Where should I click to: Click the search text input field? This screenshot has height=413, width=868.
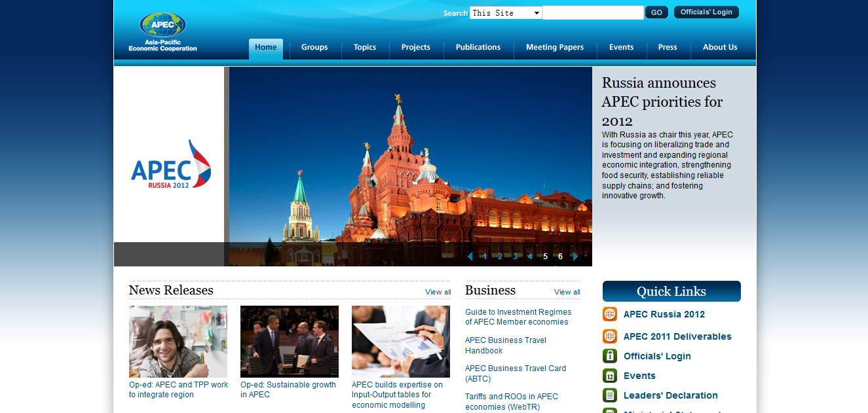pos(593,12)
